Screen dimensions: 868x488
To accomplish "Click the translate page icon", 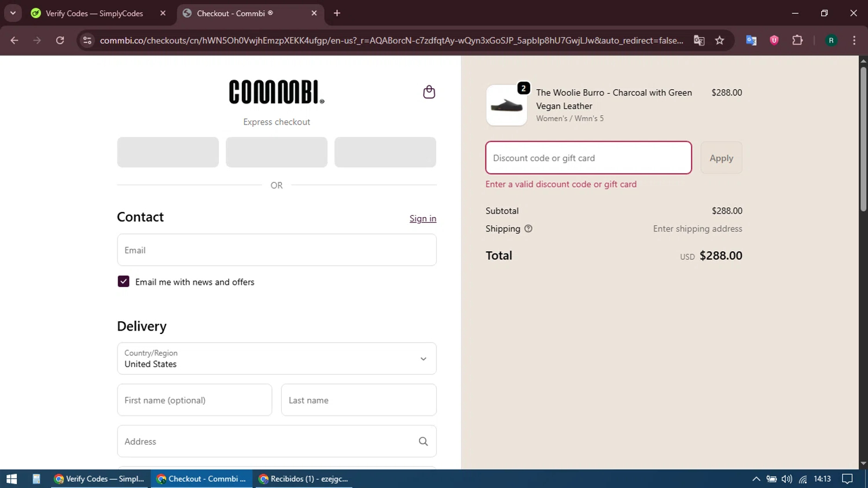I will click(x=699, y=41).
